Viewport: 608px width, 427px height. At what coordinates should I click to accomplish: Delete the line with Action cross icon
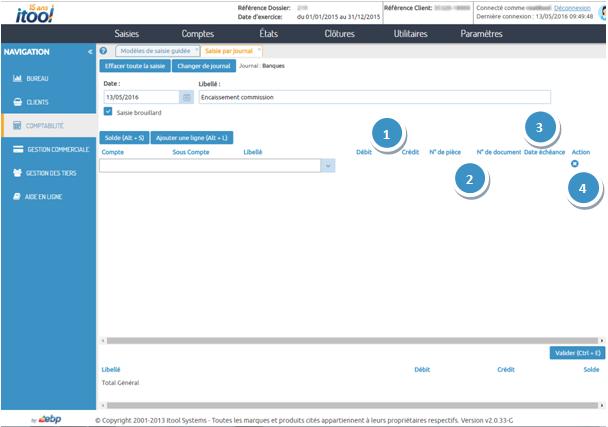click(575, 163)
